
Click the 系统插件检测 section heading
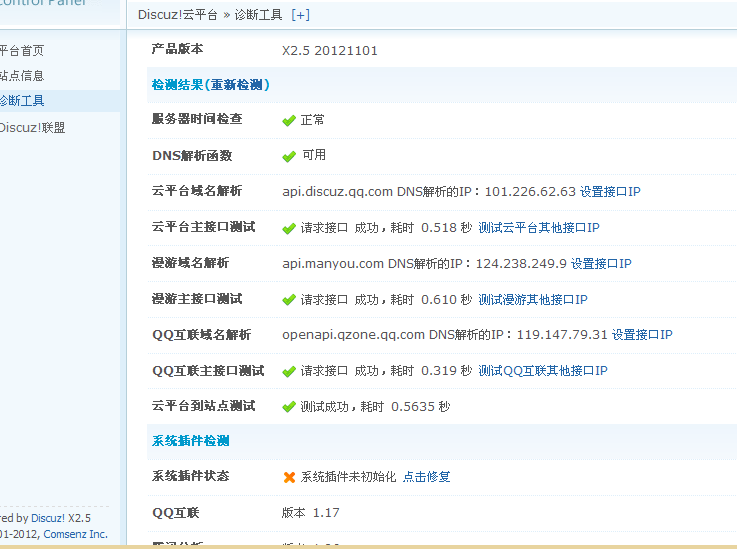[x=190, y=441]
